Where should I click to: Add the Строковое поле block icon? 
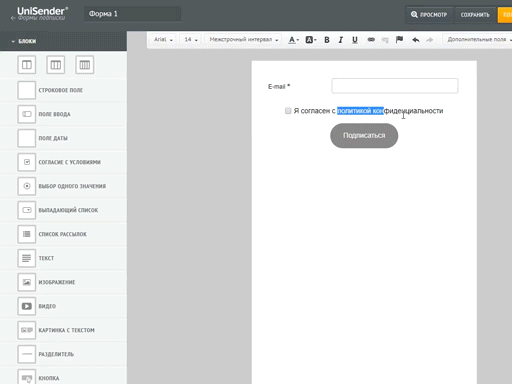pyautogui.click(x=27, y=90)
